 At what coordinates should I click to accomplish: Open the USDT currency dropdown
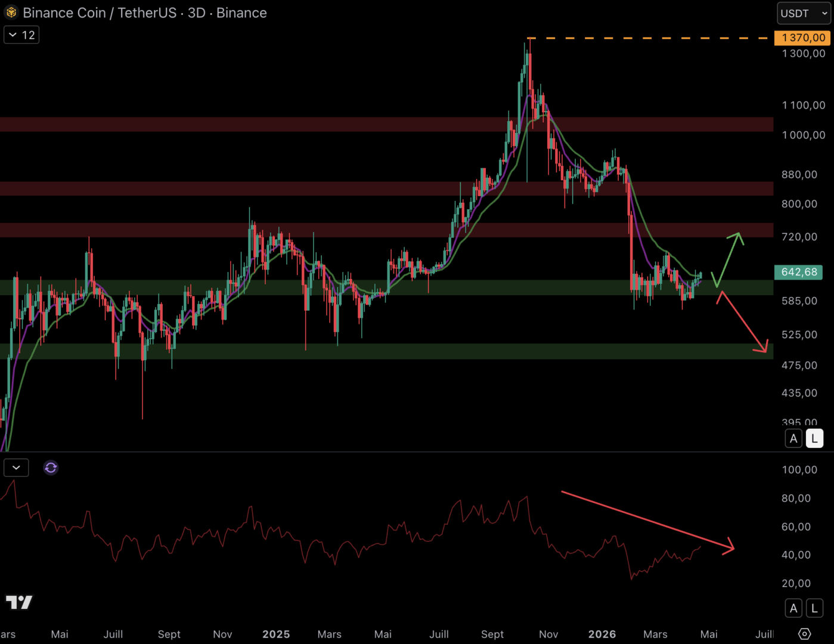804,13
